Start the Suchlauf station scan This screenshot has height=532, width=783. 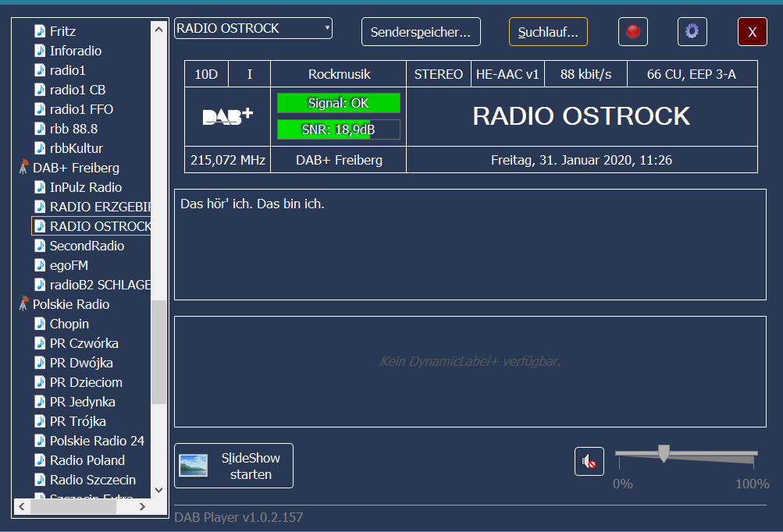pyautogui.click(x=548, y=32)
